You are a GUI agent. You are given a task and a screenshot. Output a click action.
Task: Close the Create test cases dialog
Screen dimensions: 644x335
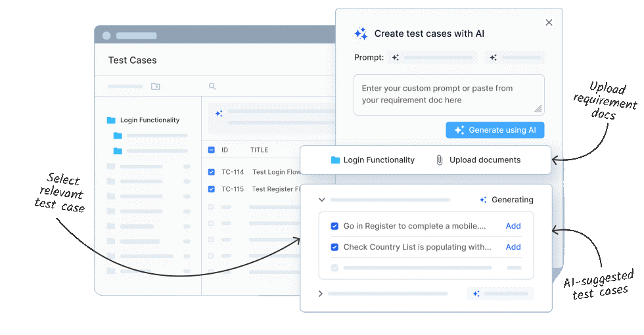click(549, 22)
